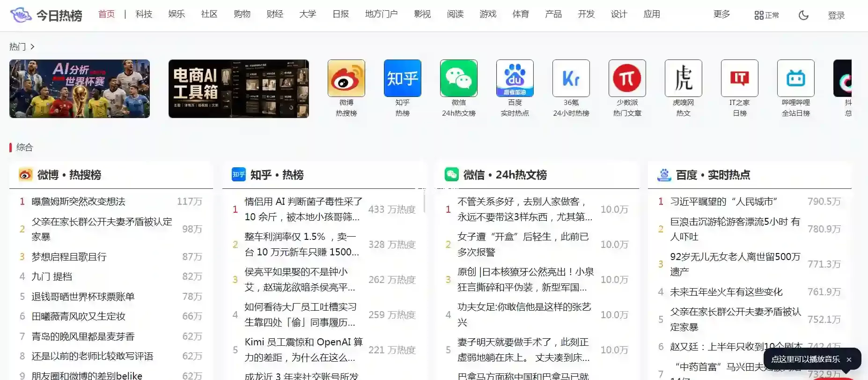The width and height of the screenshot is (868, 380).
Task: Open 田曦薇青风吹又生定妆 topic
Action: tap(78, 316)
